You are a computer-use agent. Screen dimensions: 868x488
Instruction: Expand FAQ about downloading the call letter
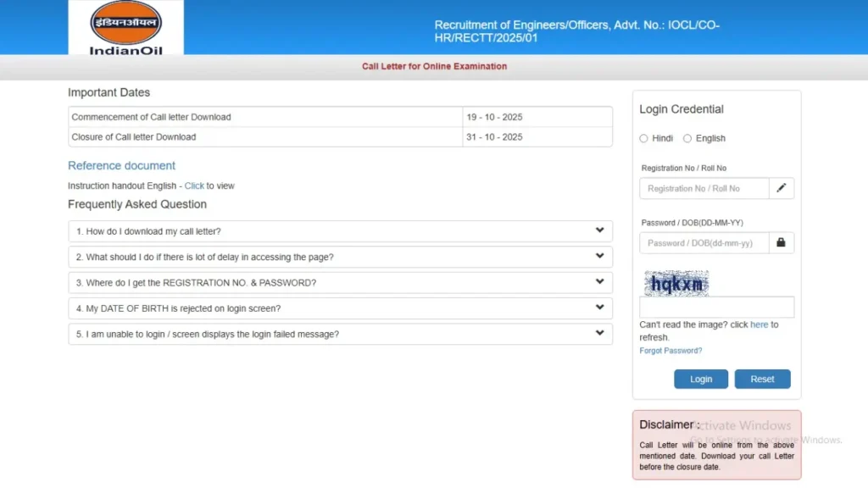pyautogui.click(x=339, y=230)
